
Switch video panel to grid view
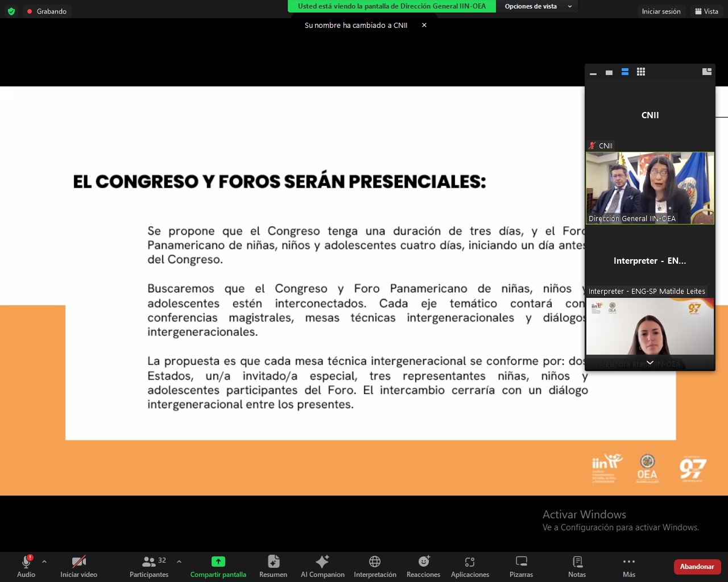click(641, 72)
